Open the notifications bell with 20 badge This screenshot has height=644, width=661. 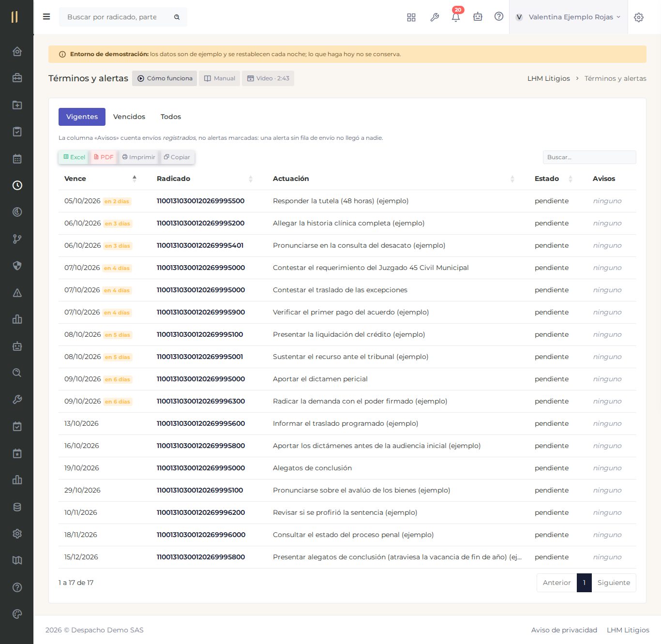pyautogui.click(x=456, y=16)
